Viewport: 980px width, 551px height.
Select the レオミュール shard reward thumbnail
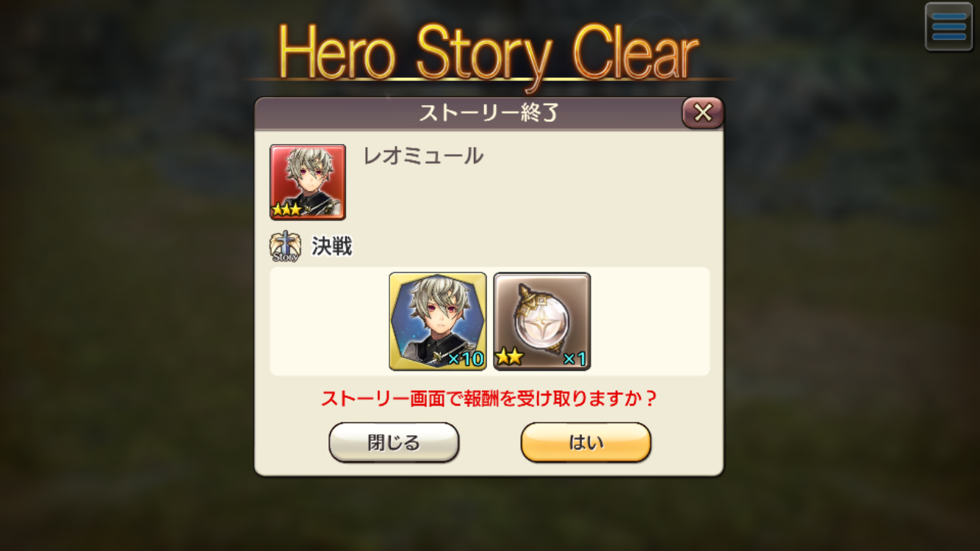coord(438,321)
